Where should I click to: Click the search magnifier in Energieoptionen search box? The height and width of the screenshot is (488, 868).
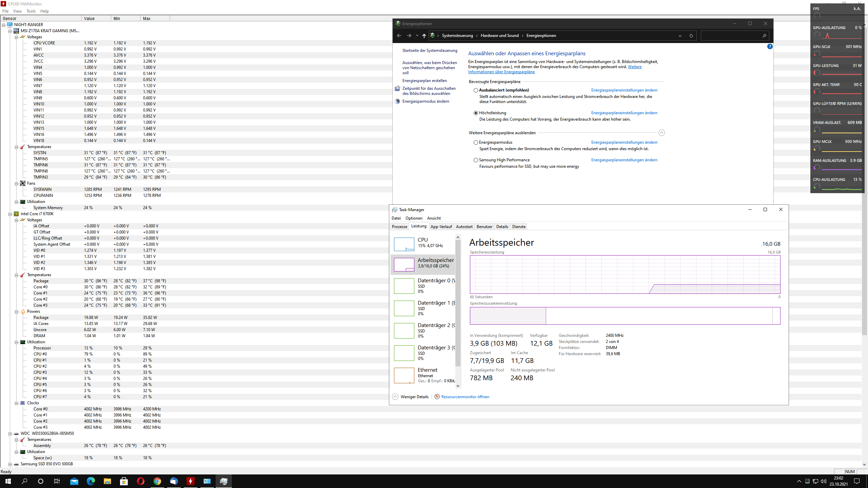[764, 36]
